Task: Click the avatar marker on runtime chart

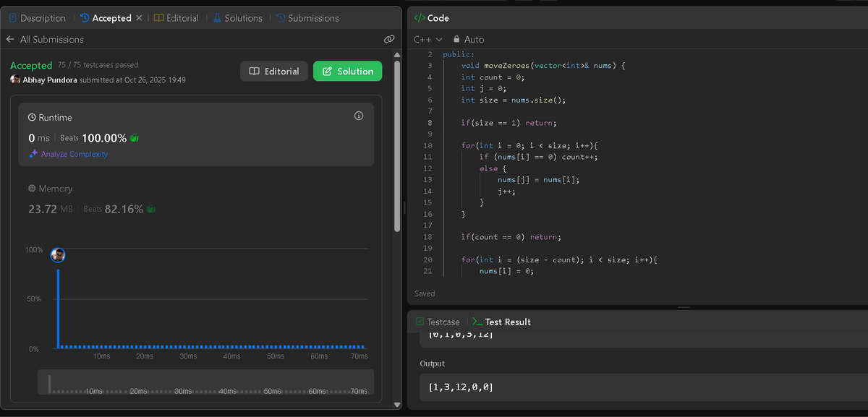Action: 58,255
